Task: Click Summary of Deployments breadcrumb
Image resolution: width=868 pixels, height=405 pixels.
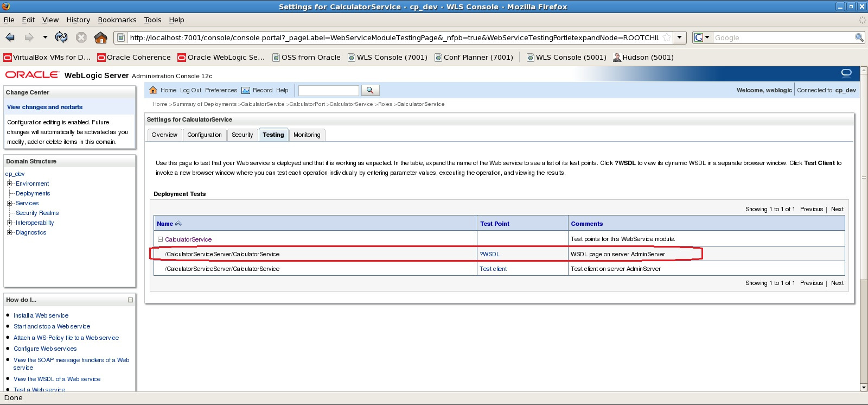Action: [x=205, y=104]
